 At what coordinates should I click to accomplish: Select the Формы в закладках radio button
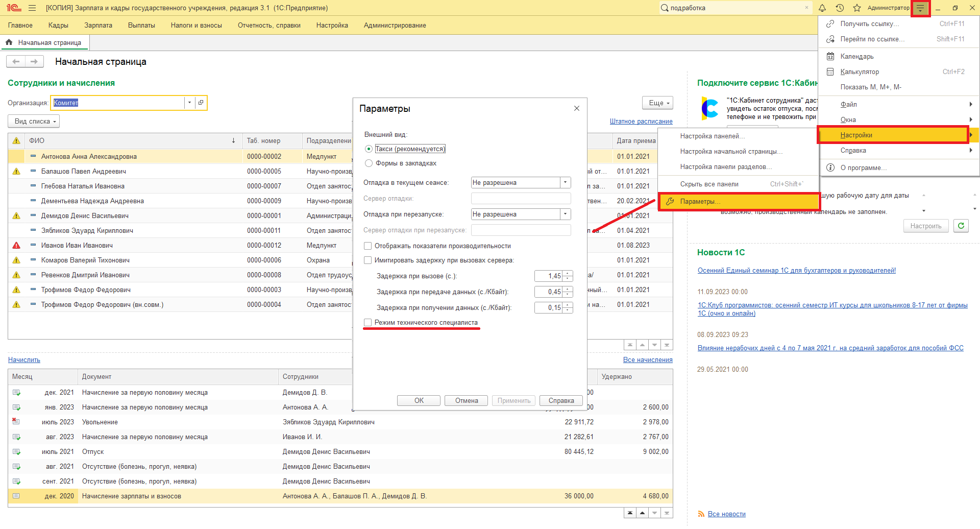click(369, 163)
